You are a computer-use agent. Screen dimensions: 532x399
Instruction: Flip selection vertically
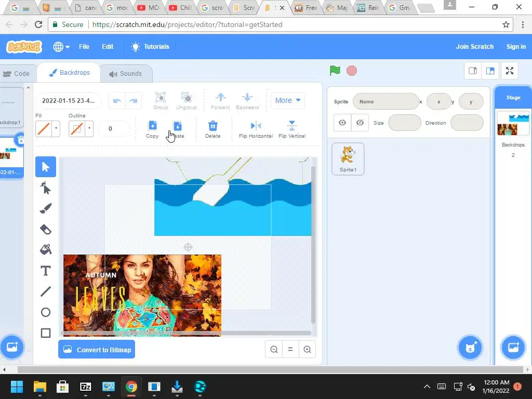tap(292, 129)
